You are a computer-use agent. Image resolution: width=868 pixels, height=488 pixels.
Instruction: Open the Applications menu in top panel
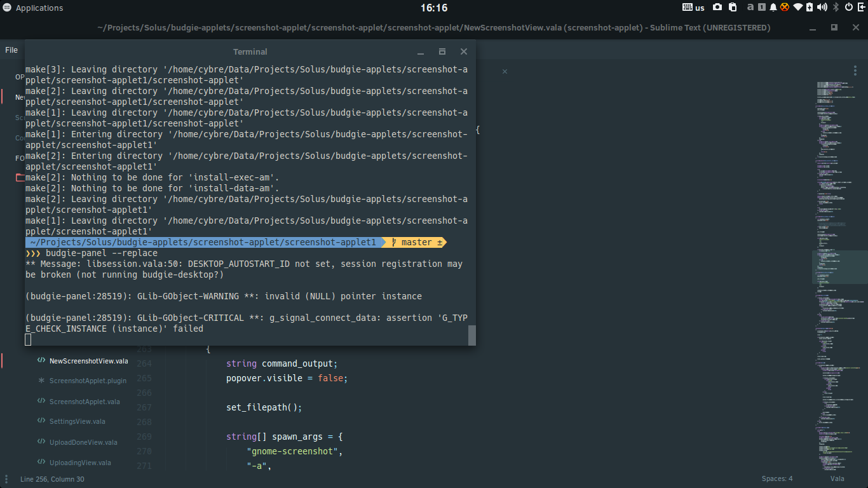[x=34, y=8]
